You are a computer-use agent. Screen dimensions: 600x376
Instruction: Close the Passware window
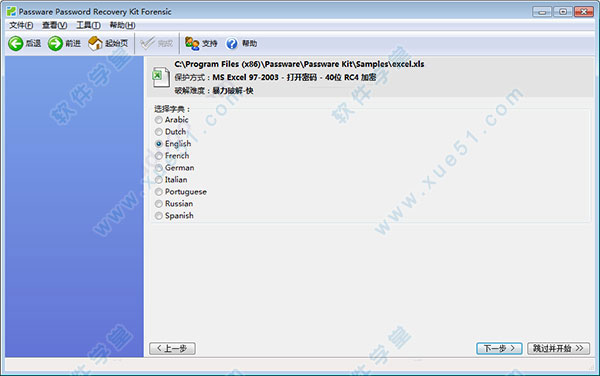point(584,12)
